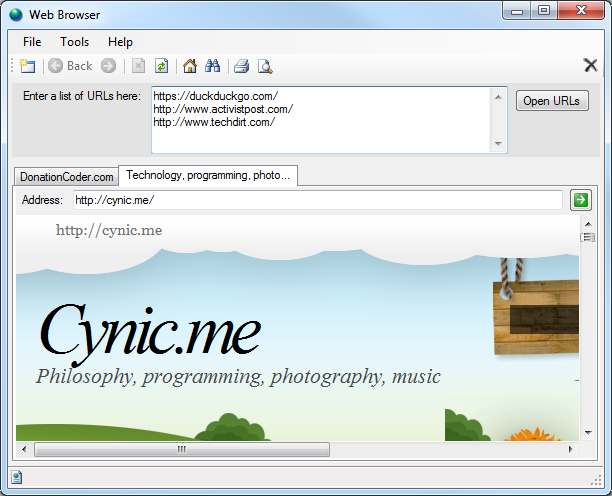Close the tab with the black X icon
Screen dimensions: 612x496
tap(591, 65)
